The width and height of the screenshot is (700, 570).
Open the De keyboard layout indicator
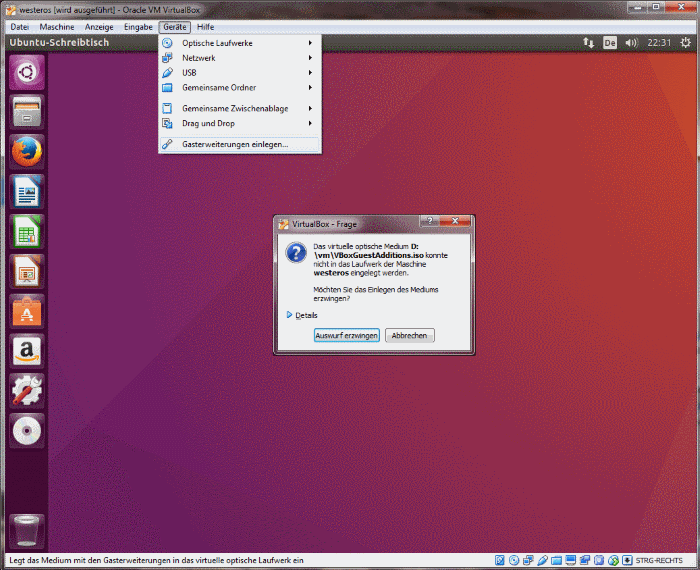610,43
